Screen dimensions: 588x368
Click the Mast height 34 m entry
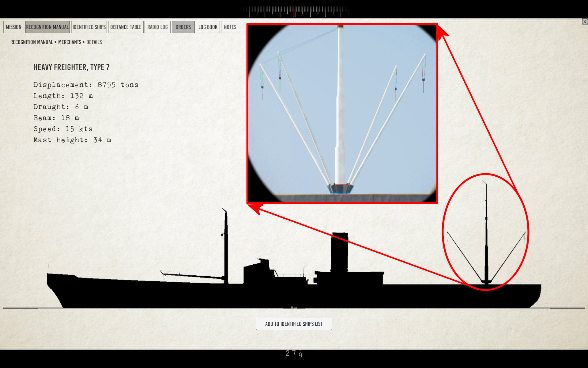(72, 140)
